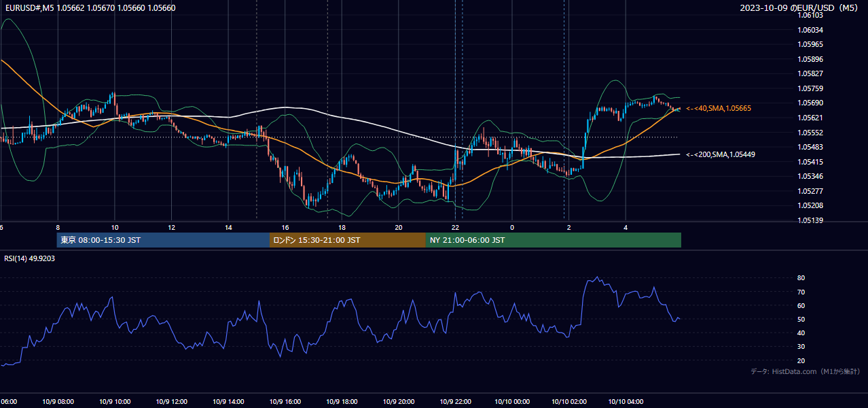Click the 200 SMA label 1.05449
868x408 pixels.
[x=721, y=154]
